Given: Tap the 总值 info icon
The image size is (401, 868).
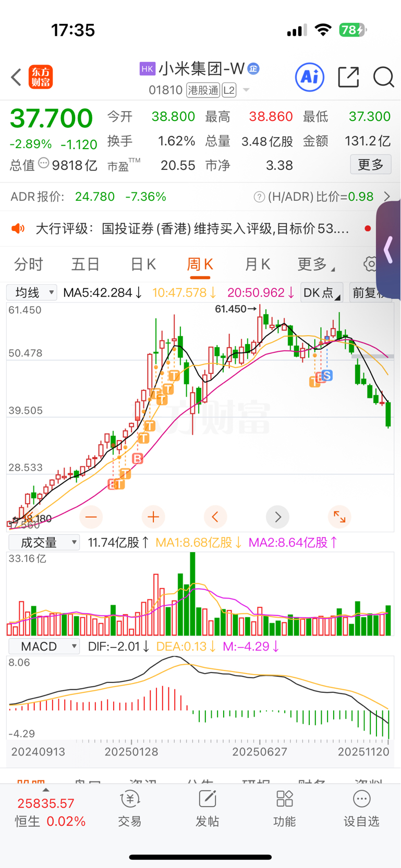Looking at the screenshot, I should pos(44,164).
